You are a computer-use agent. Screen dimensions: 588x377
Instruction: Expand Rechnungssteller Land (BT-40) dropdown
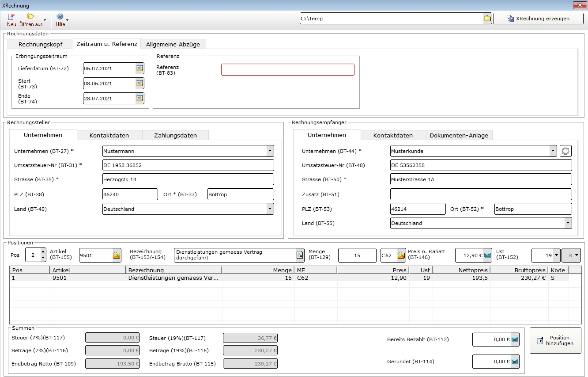tap(270, 209)
